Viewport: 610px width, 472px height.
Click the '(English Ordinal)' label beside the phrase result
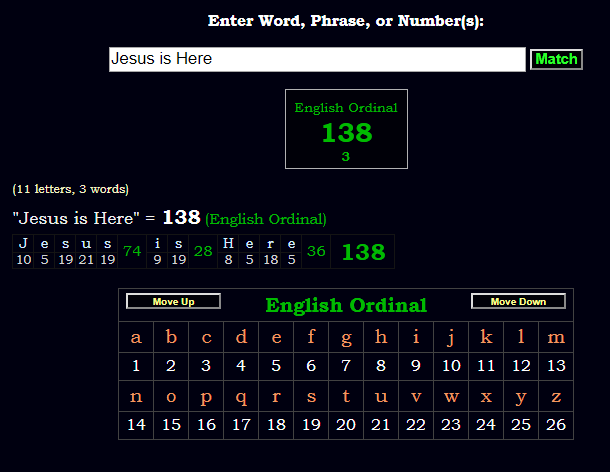[266, 219]
